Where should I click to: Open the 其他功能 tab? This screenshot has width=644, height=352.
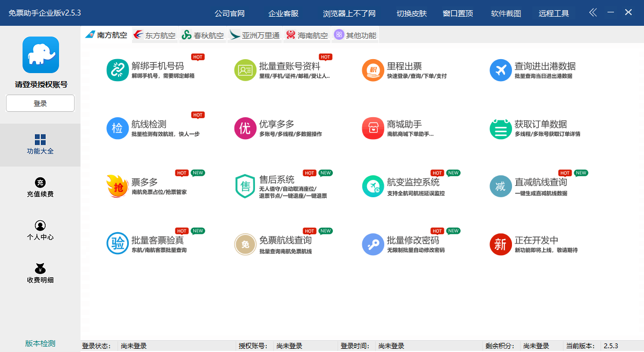(355, 35)
